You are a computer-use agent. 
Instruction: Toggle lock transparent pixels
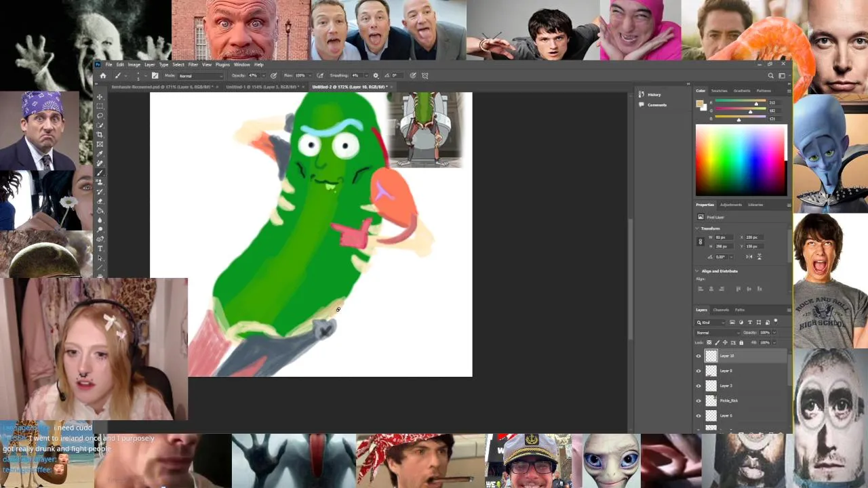(x=709, y=342)
